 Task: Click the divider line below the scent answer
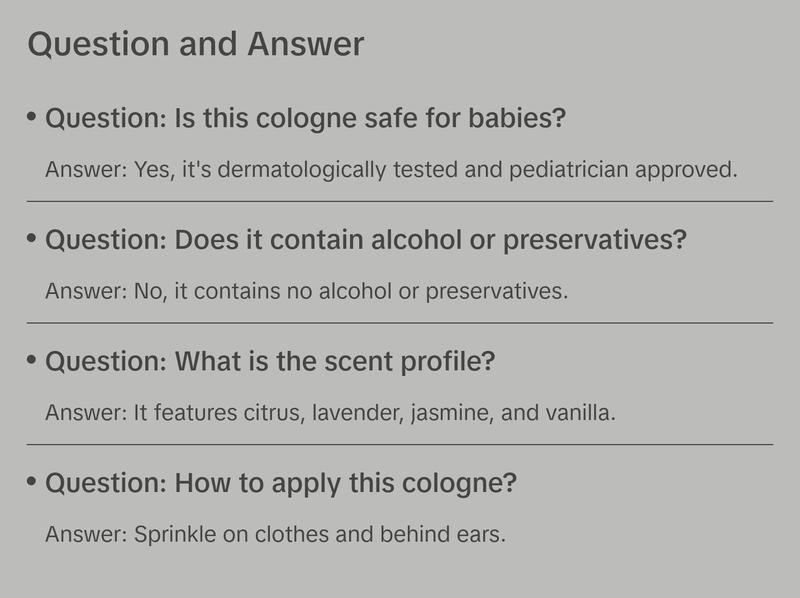click(x=400, y=444)
